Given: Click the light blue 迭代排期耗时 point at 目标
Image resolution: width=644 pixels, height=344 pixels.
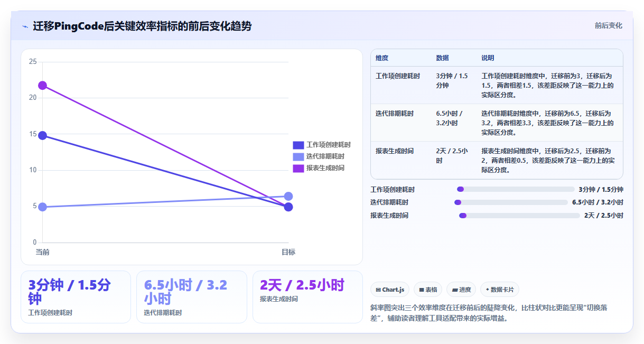Looking at the screenshot, I should [288, 196].
